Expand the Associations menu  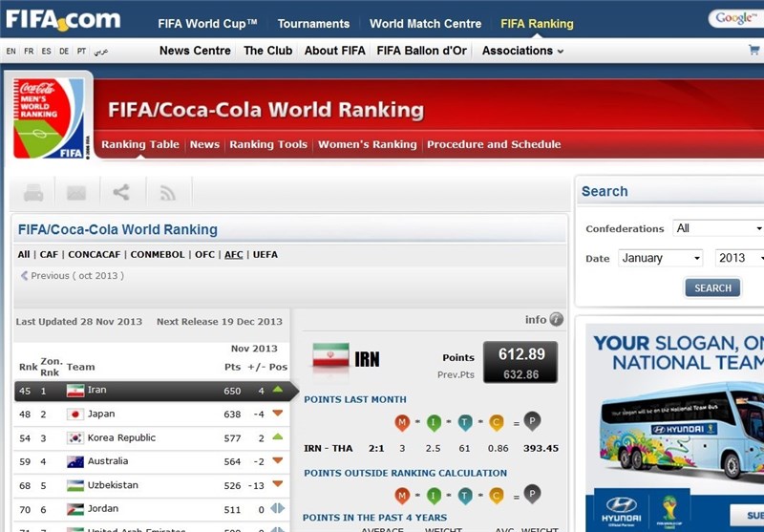coord(522,51)
